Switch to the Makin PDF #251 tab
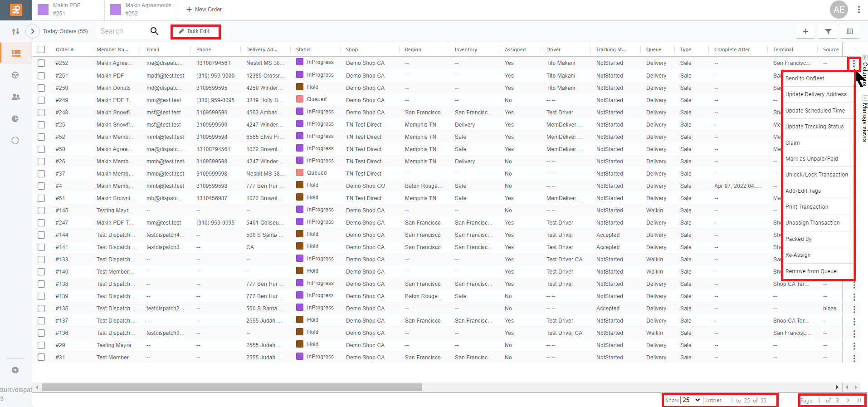 point(68,10)
